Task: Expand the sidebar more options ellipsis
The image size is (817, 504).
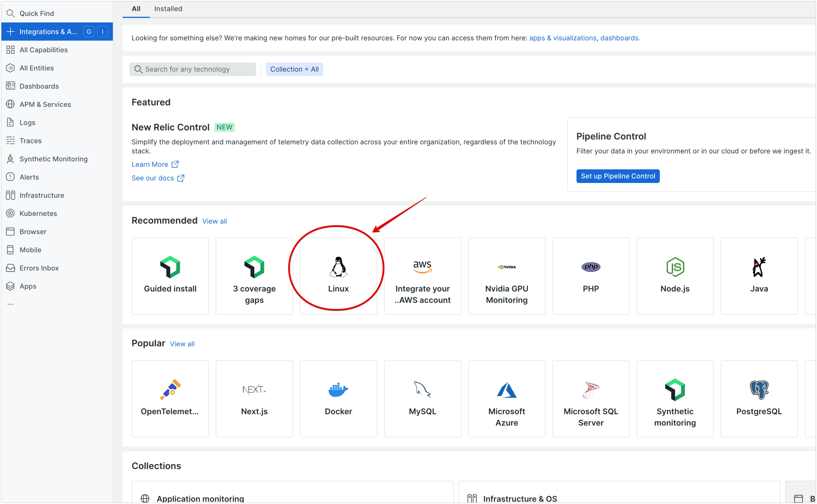Action: (x=10, y=304)
